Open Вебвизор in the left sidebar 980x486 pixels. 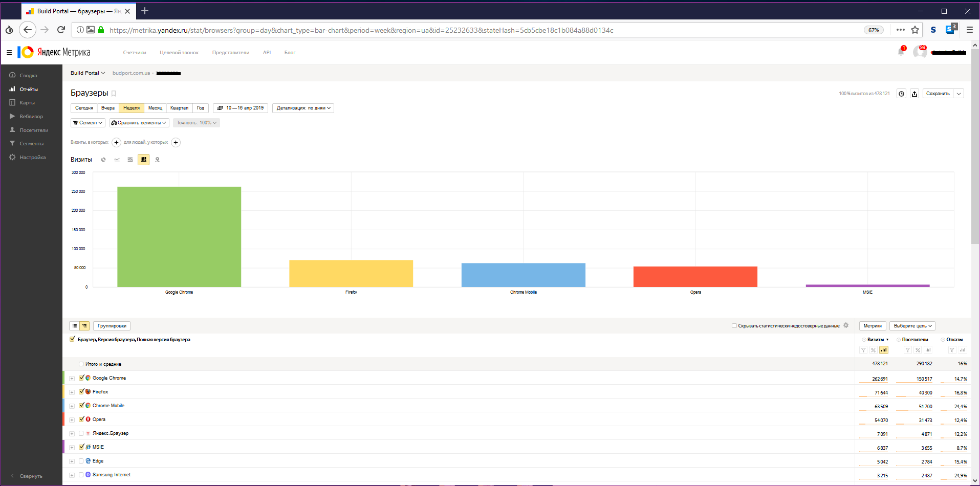click(x=31, y=116)
